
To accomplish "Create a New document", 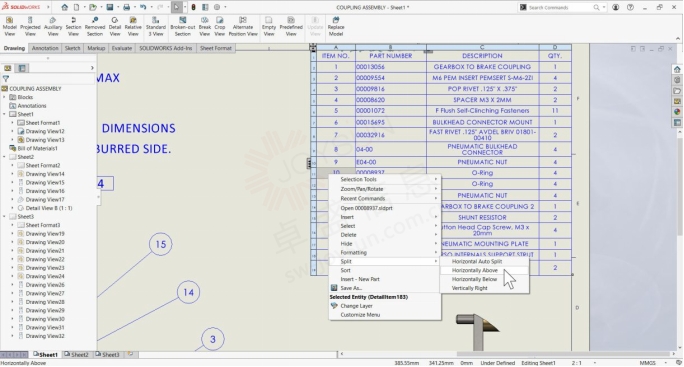I will [x=76, y=7].
